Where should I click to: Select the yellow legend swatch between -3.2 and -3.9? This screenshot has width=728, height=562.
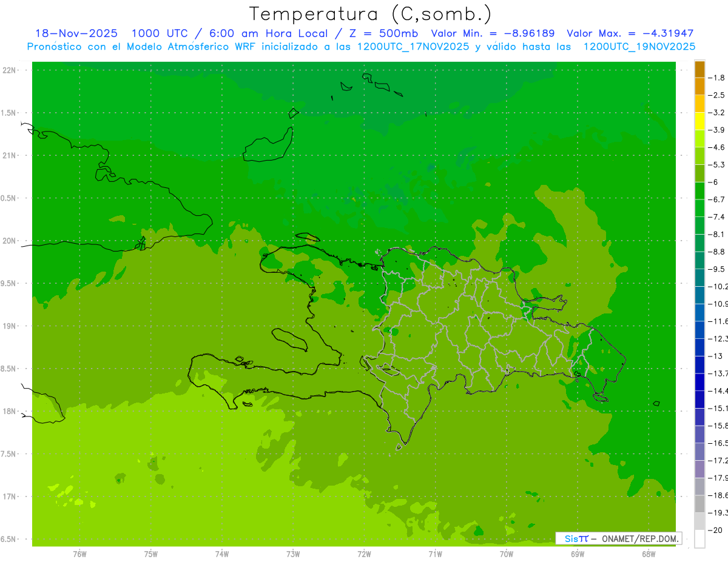tap(699, 121)
